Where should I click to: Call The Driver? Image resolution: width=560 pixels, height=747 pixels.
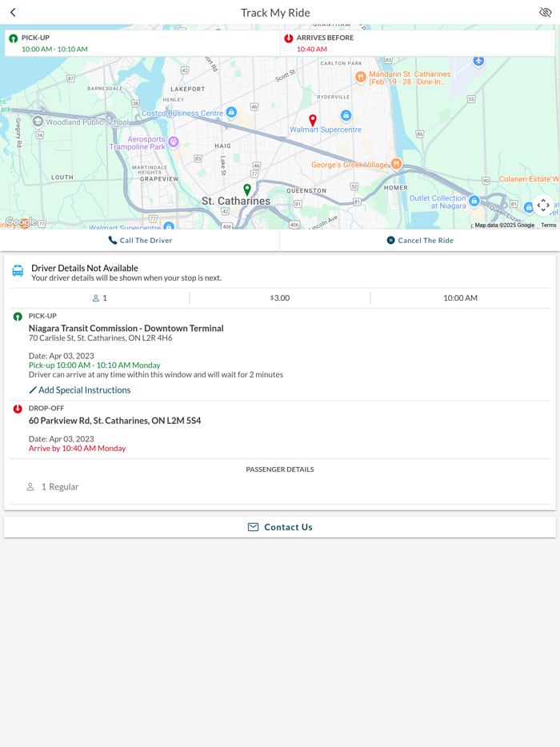(140, 241)
